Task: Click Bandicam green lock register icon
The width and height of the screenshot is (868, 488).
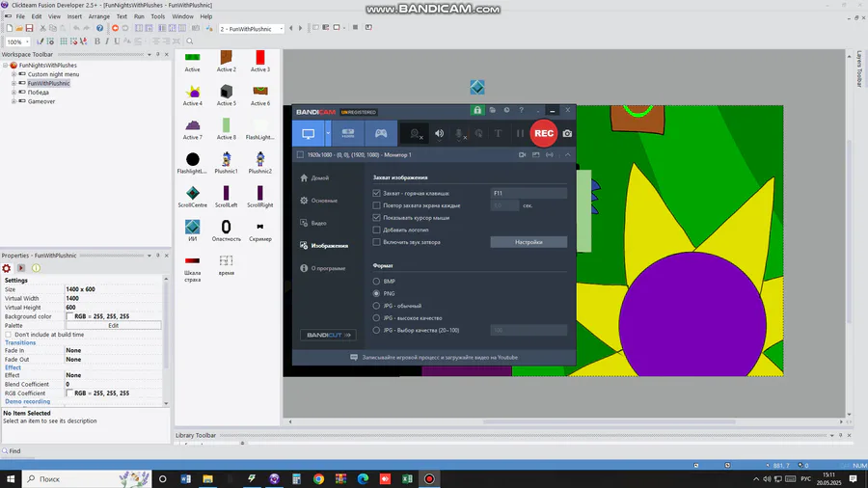Action: tap(477, 110)
